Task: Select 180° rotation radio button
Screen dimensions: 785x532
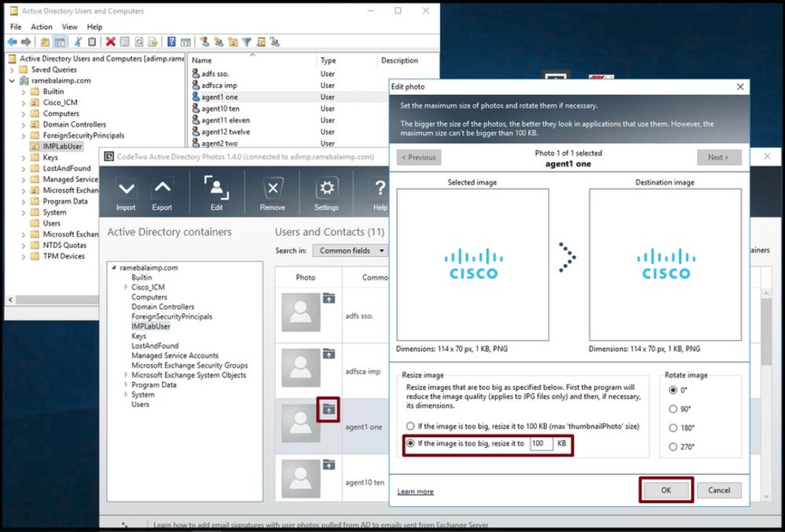Action: (673, 428)
